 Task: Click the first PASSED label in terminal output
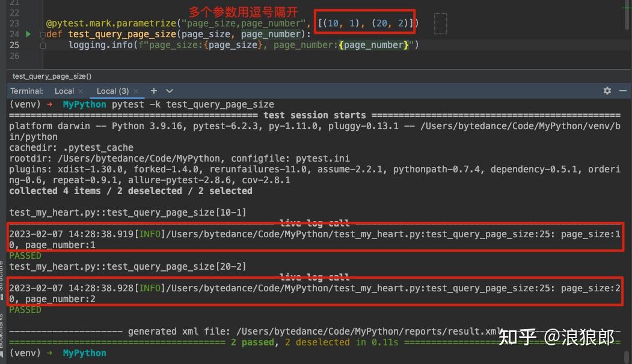25,255
